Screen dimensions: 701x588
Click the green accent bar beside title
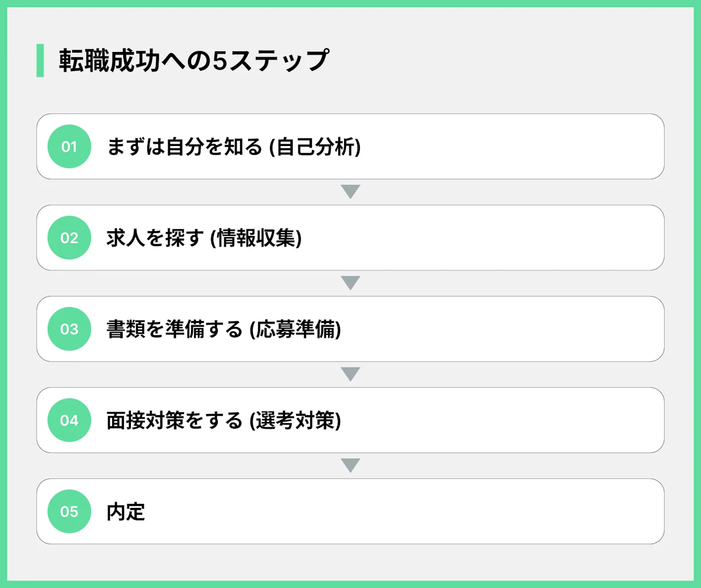coord(40,61)
